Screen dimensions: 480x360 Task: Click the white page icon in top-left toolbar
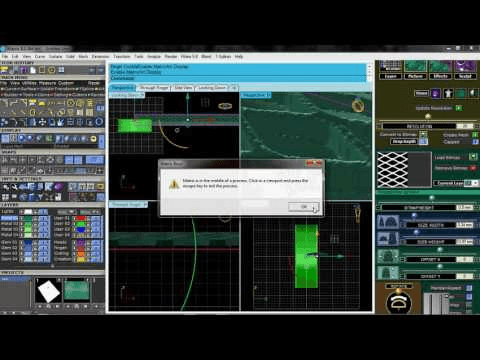[33, 70]
